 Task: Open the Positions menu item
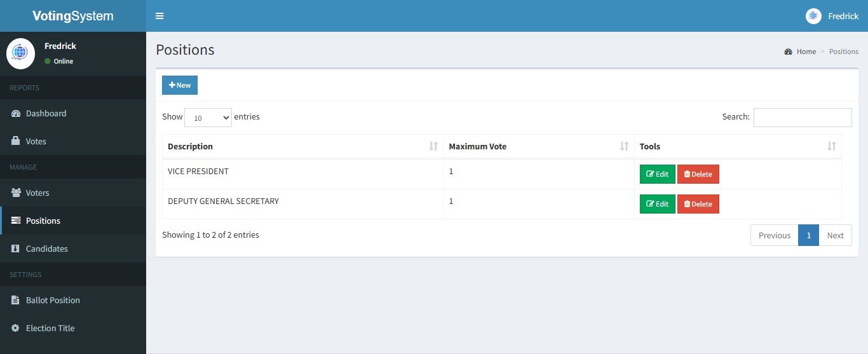[43, 221]
